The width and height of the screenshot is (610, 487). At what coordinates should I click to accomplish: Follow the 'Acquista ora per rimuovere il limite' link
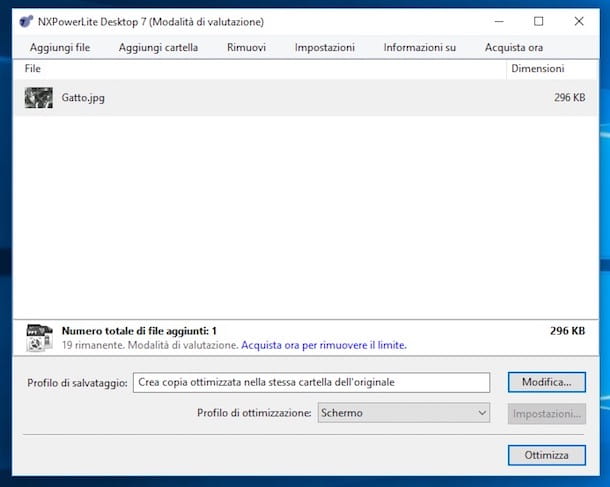coord(324,345)
